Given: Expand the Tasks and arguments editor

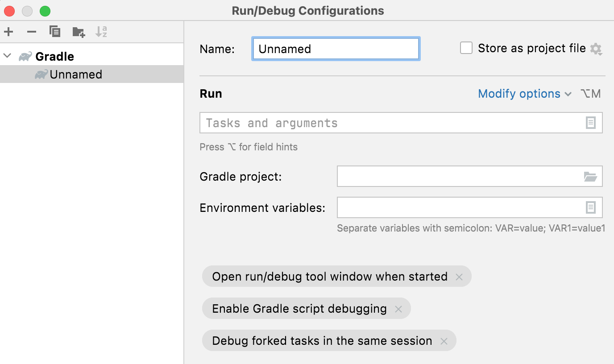Looking at the screenshot, I should [591, 123].
